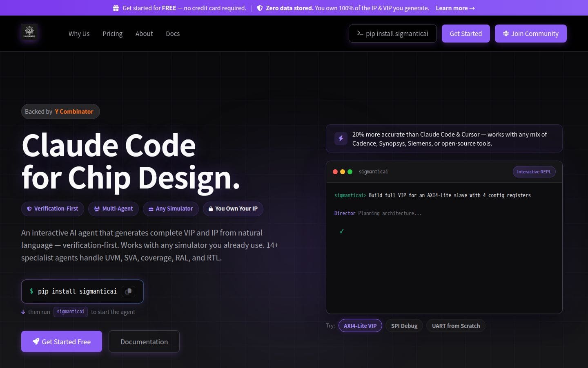
Task: Click the shield icon beside Zero data stored
Action: (x=260, y=8)
